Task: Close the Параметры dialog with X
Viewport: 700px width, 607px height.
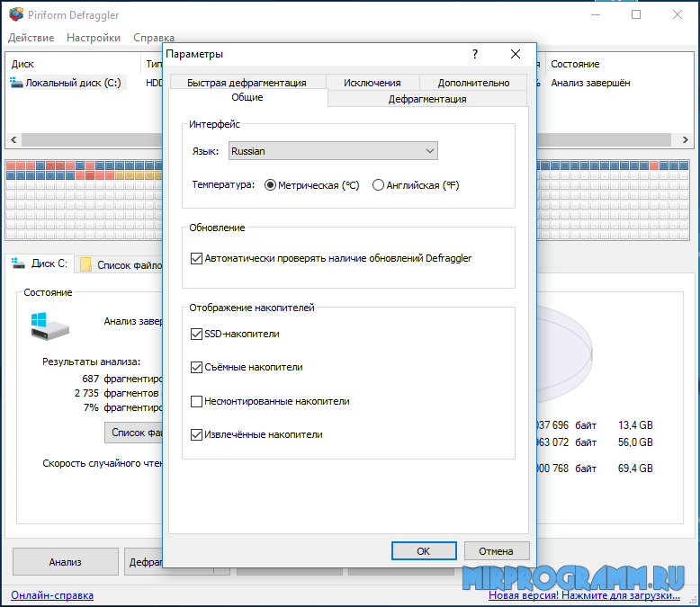Action: pyautogui.click(x=516, y=54)
